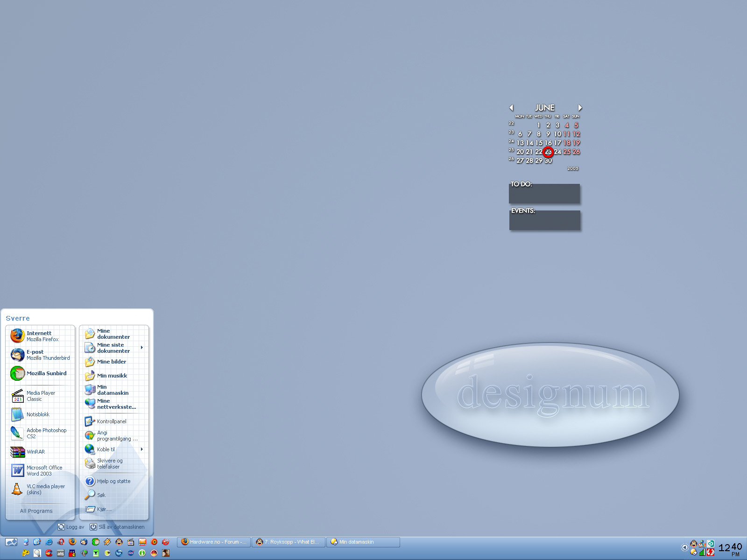Launch the yellow game controller quick launch icon

pyautogui.click(x=26, y=553)
